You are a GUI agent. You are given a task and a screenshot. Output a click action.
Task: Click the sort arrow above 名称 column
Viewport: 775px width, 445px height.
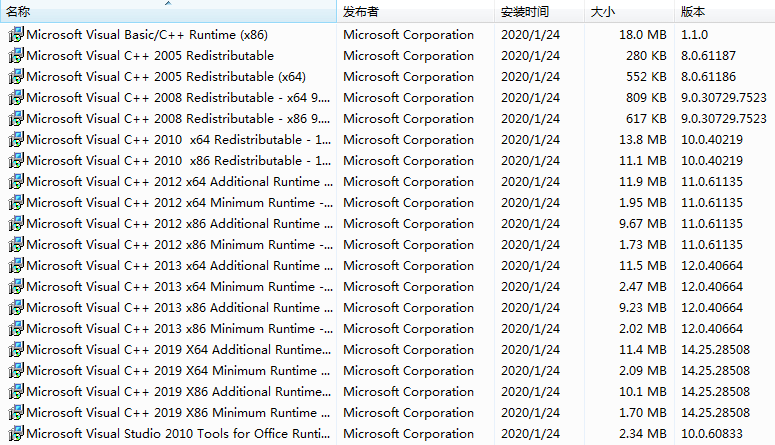tap(168, 4)
